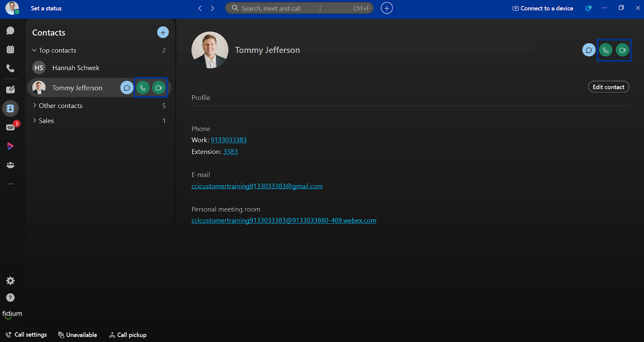Image resolution: width=644 pixels, height=342 pixels.
Task: Message Tommy Jefferson from contact list row
Action: (x=127, y=88)
